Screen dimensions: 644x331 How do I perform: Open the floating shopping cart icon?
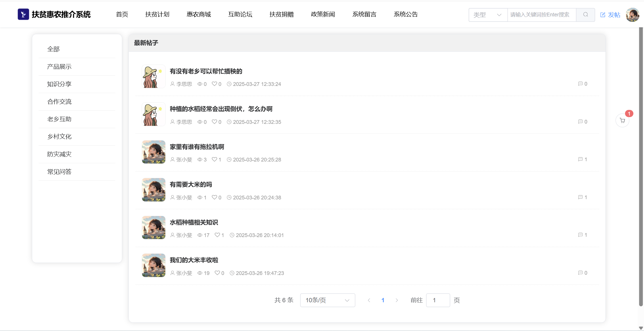[x=622, y=121]
